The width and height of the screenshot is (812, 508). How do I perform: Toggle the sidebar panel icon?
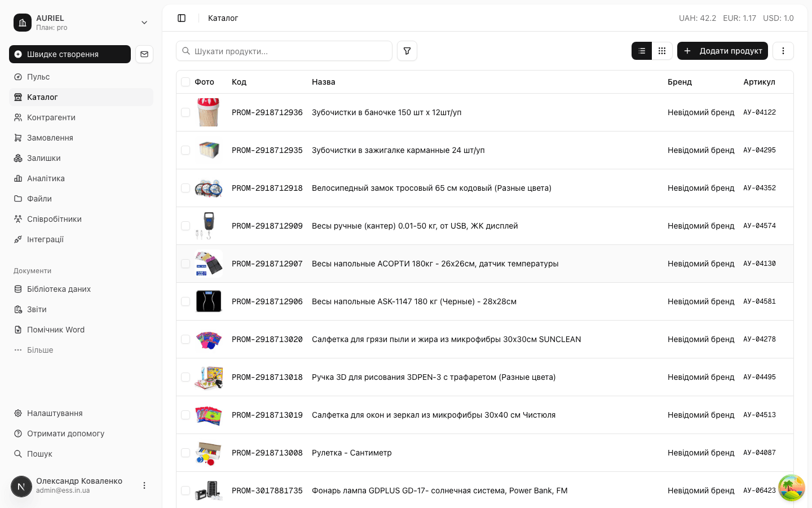click(182, 18)
